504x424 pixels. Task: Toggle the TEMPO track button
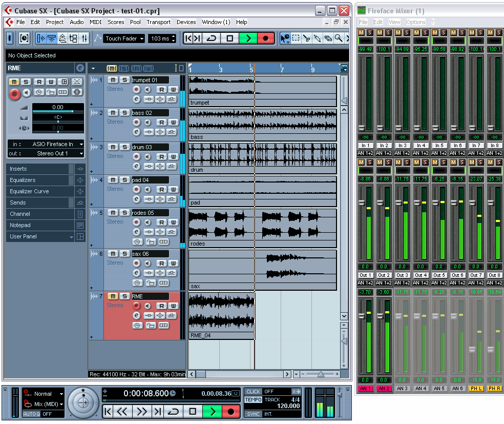[x=254, y=399]
